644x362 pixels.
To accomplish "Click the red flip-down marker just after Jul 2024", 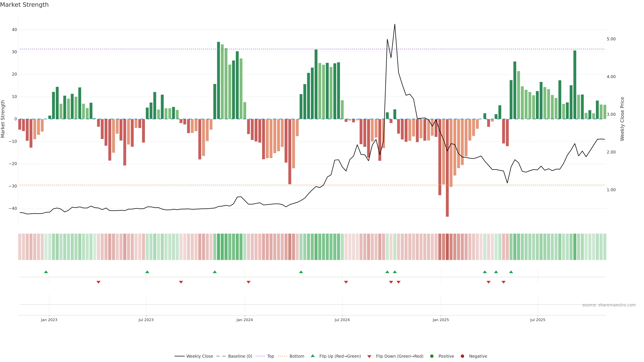I will (346, 282).
